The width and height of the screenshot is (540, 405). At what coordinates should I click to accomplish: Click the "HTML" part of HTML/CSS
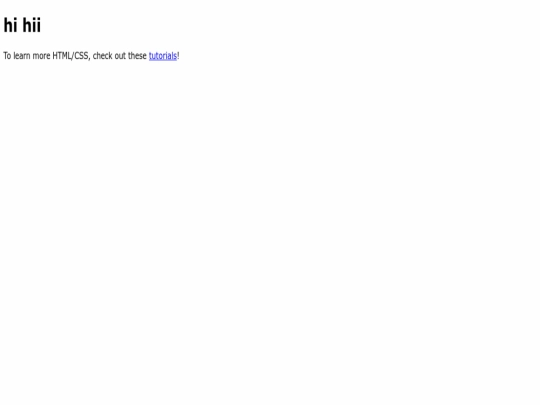[62, 56]
